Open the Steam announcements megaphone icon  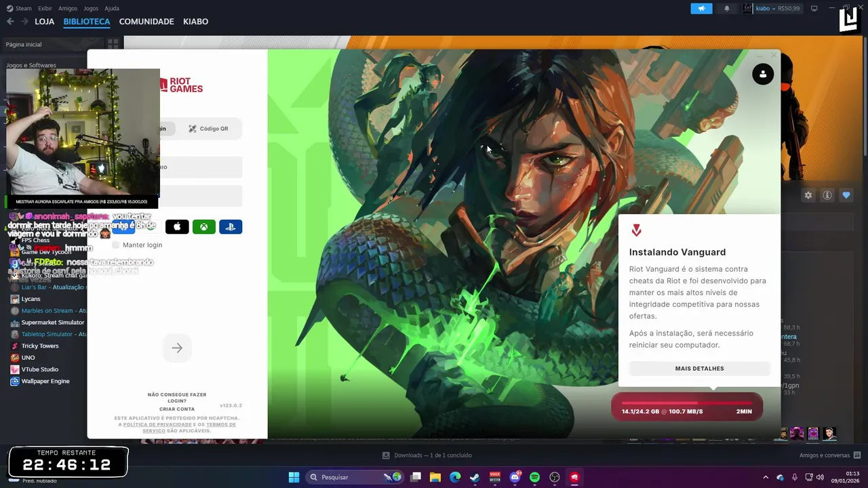[701, 8]
